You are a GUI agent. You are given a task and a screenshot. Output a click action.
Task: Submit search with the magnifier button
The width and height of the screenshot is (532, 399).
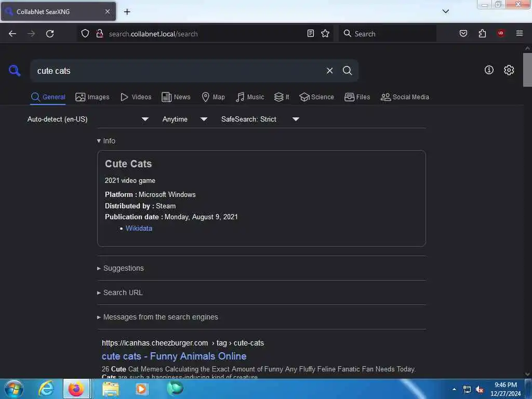pos(347,71)
